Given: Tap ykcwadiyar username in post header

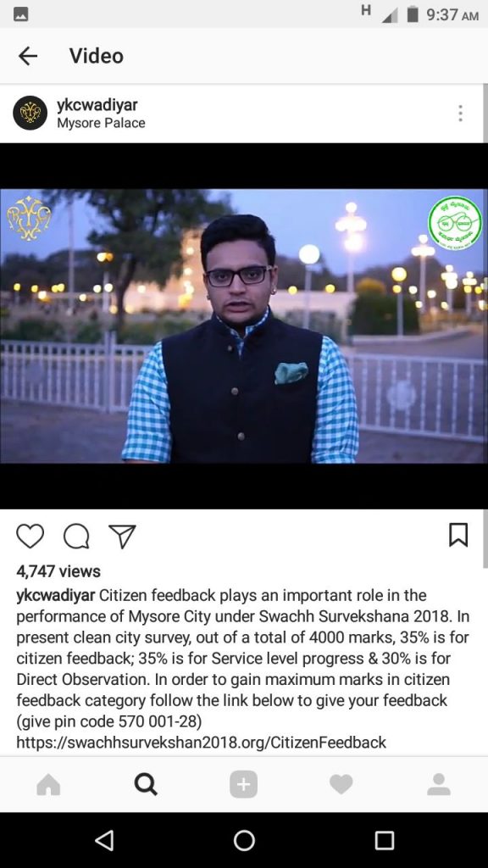Looking at the screenshot, I should [97, 104].
